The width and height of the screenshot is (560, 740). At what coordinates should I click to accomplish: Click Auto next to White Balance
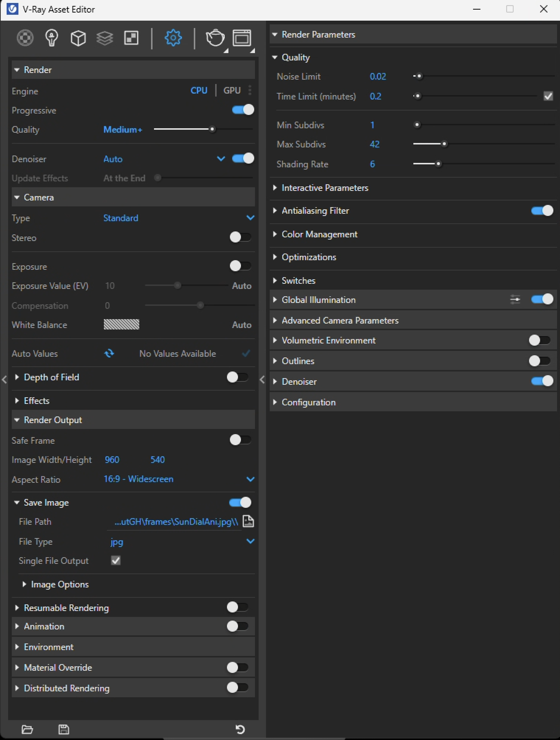[241, 325]
